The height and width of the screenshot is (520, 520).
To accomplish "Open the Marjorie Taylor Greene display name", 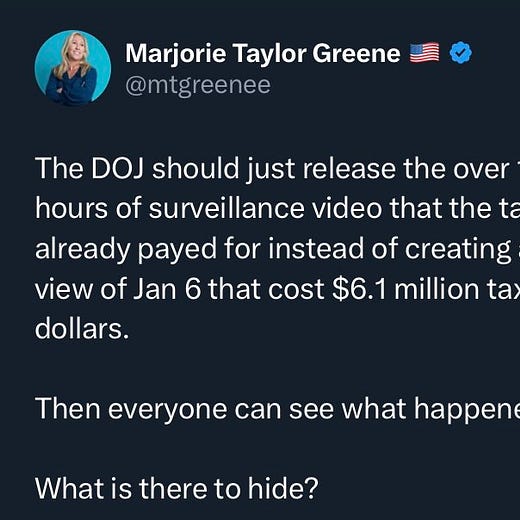I will pyautogui.click(x=263, y=53).
